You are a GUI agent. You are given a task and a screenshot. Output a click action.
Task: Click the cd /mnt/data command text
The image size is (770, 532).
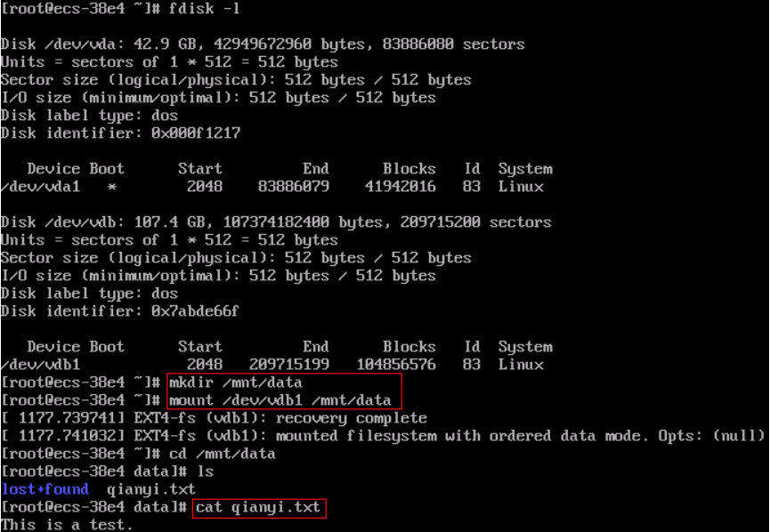tap(222, 454)
